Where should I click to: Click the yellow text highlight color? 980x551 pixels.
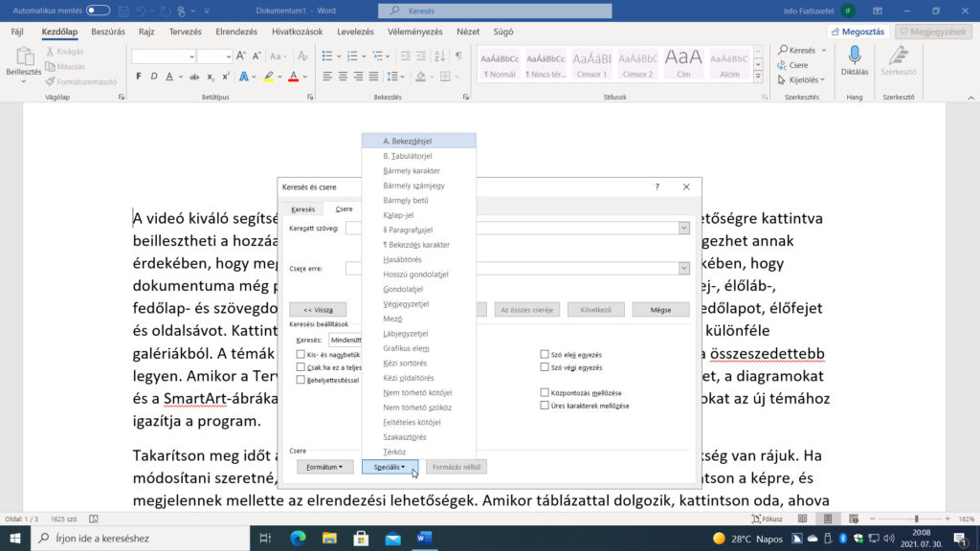coord(268,77)
